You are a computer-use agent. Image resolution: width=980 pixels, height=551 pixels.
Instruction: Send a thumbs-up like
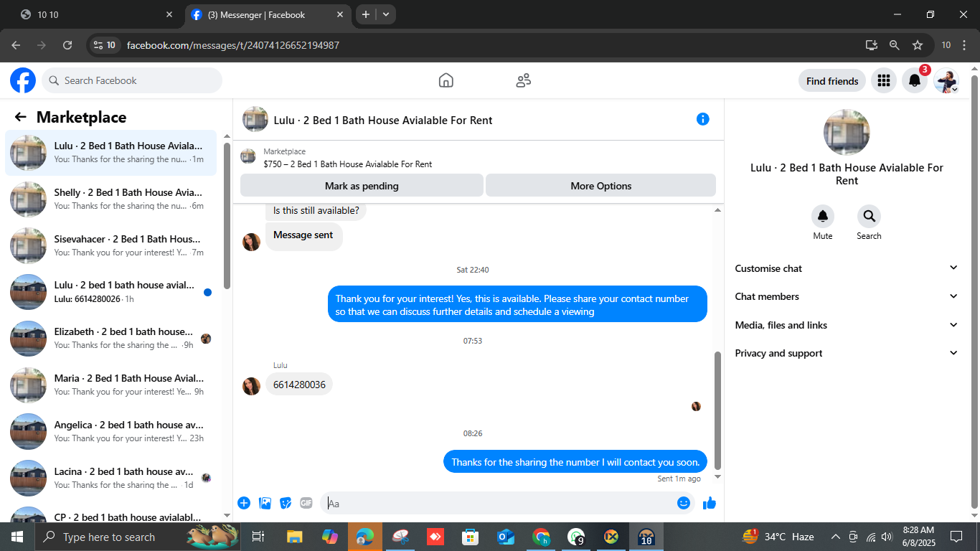[710, 503]
